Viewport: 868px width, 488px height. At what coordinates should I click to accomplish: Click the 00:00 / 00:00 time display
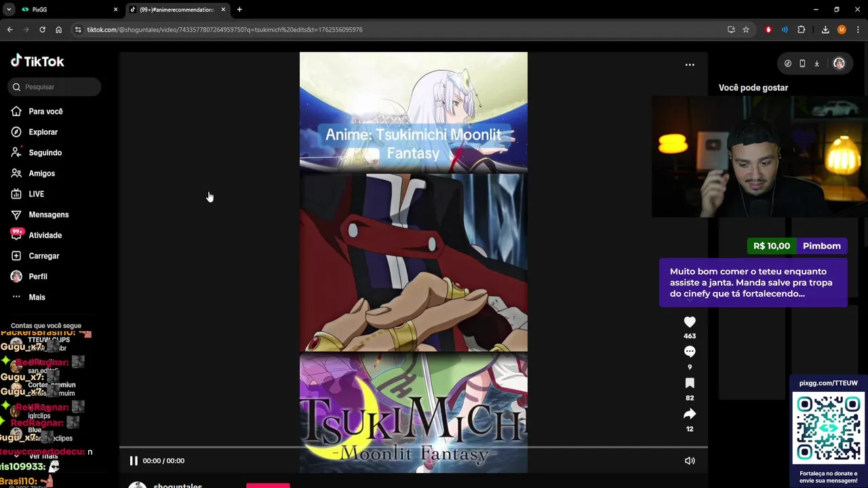[x=163, y=461]
